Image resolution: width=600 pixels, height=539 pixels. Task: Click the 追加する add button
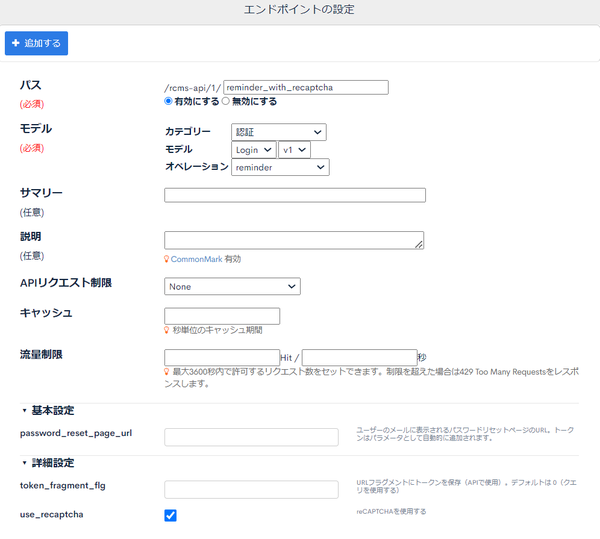pyautogui.click(x=36, y=43)
